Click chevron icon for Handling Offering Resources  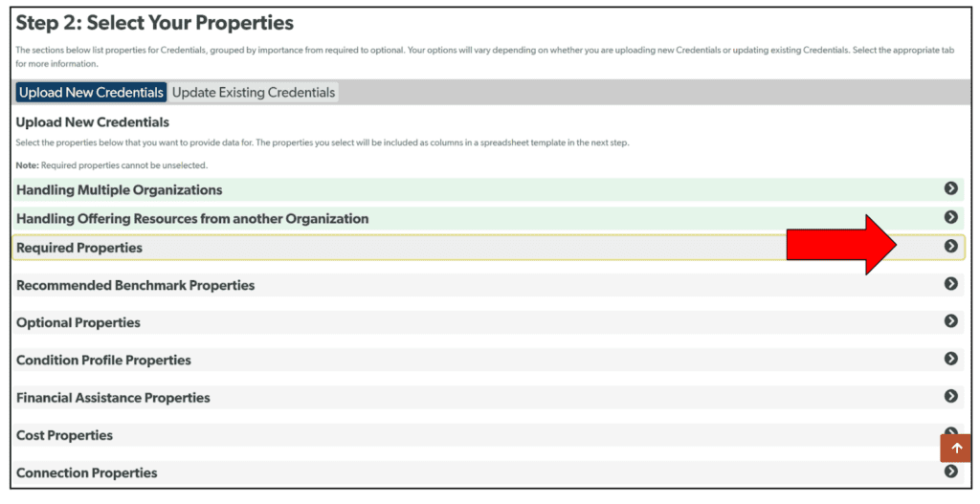pos(950,217)
